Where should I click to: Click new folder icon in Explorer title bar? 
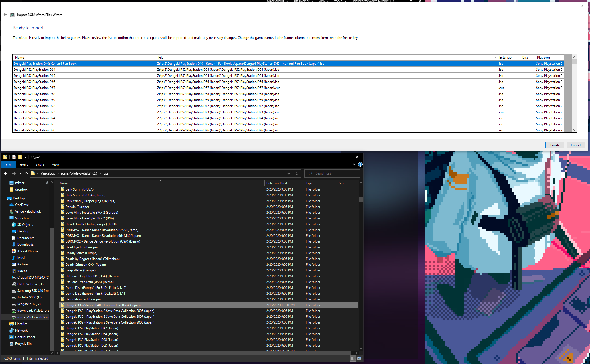(x=20, y=157)
